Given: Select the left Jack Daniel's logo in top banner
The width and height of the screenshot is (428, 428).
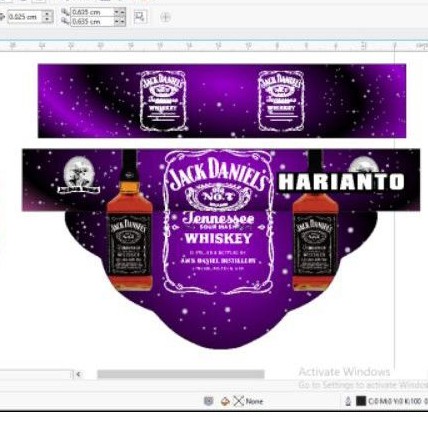Looking at the screenshot, I should click(x=163, y=101).
